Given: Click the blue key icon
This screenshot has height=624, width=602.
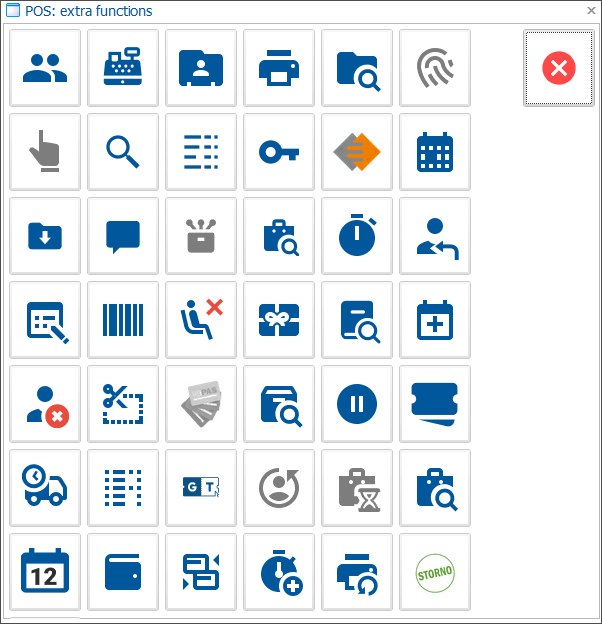Looking at the screenshot, I should 279,152.
